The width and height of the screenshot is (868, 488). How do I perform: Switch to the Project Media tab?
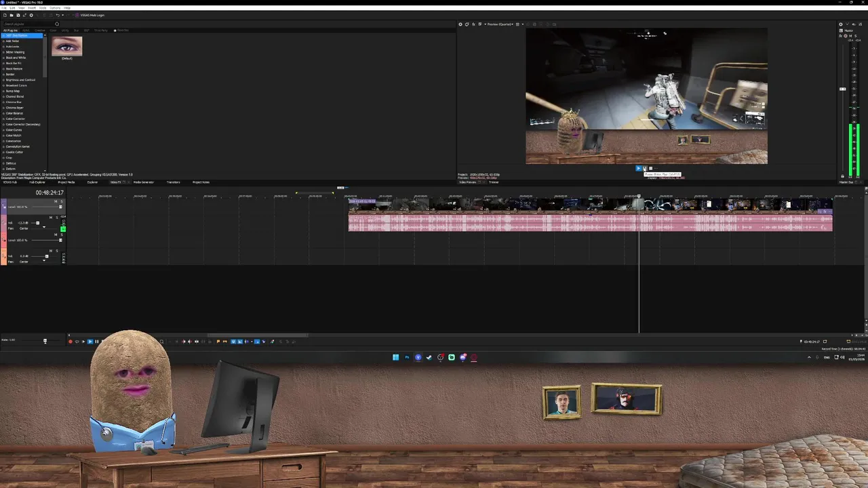[x=66, y=182]
